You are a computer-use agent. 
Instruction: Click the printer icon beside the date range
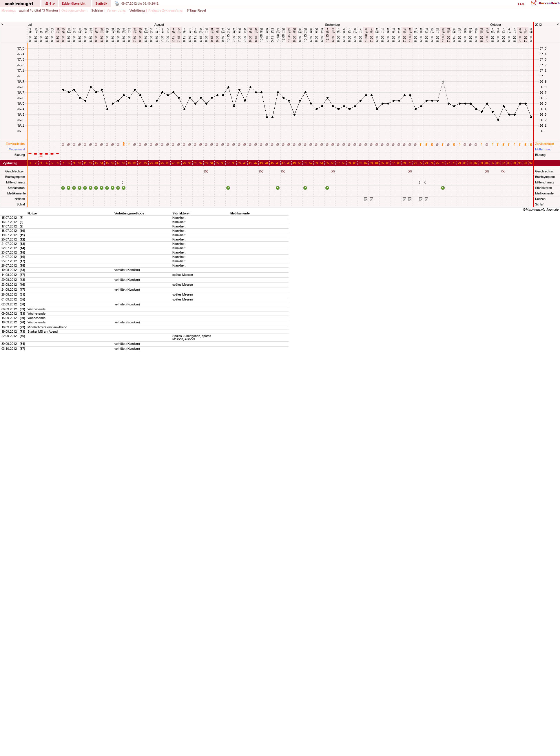(x=117, y=4)
